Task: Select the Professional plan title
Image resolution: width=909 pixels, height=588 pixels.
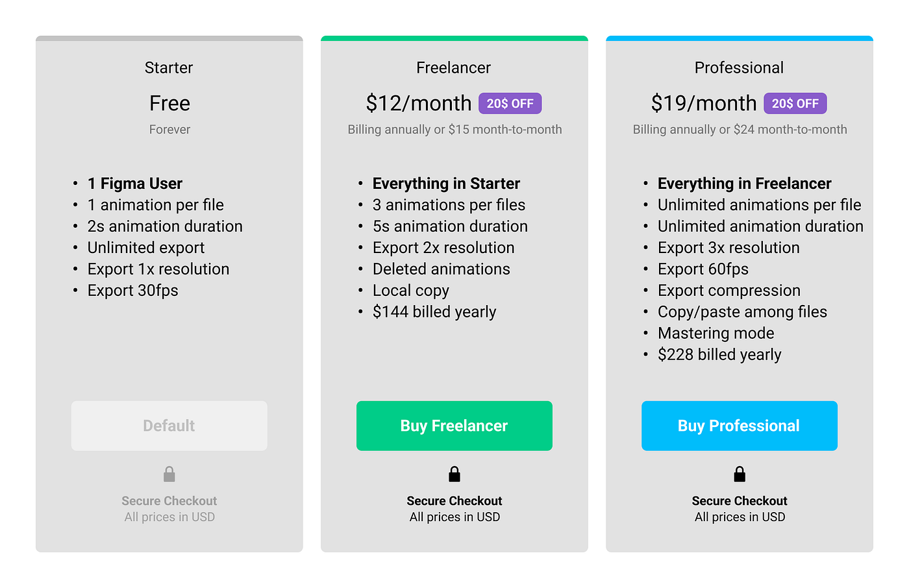Action: coord(739,67)
